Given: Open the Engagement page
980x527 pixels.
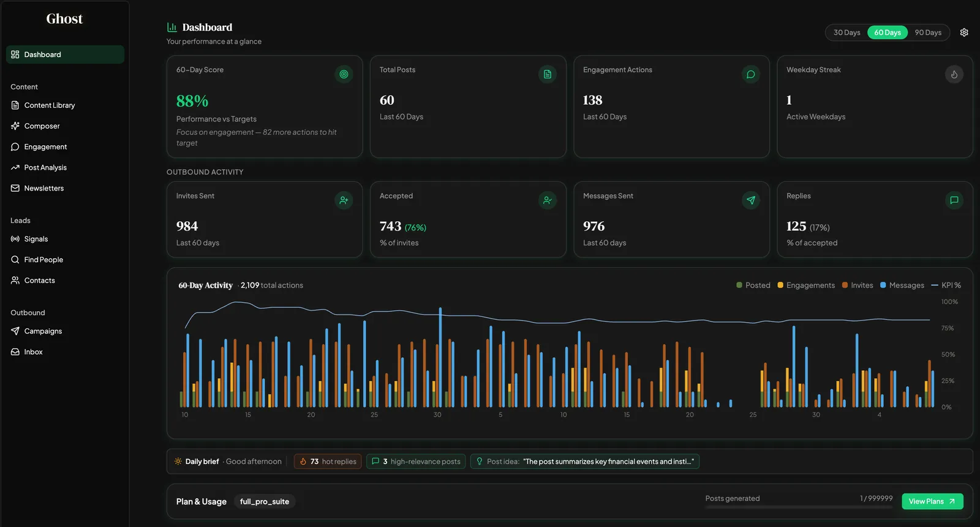Looking at the screenshot, I should coord(65,147).
